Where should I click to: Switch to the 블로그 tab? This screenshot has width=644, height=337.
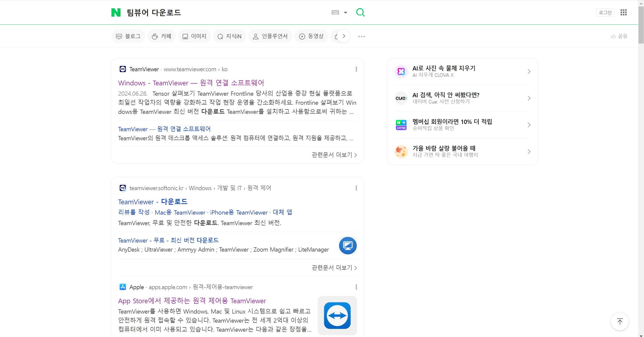(128, 36)
